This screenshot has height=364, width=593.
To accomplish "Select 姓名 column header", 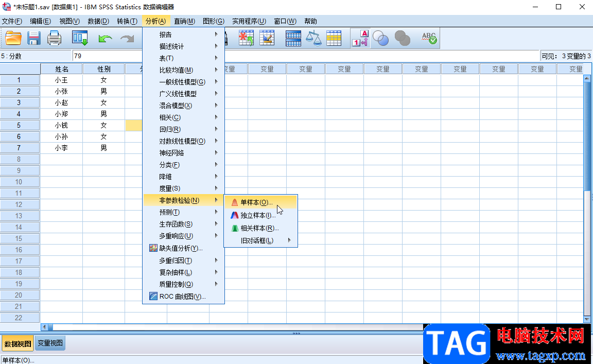I will [62, 69].
